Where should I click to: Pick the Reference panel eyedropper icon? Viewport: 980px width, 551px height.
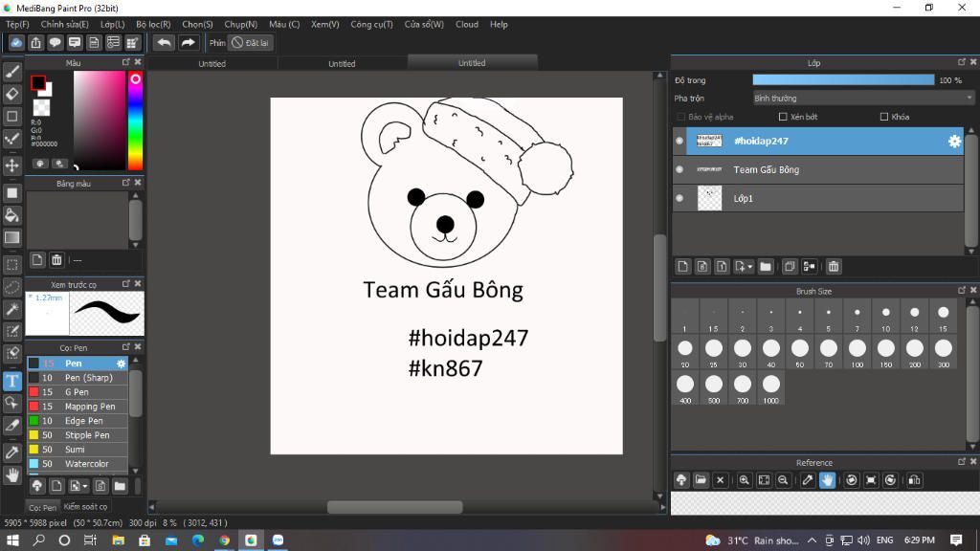pos(808,480)
